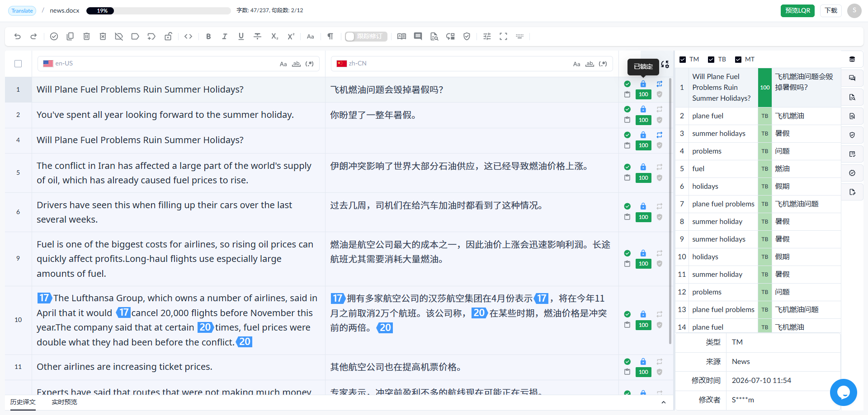Apply bold formatting

(208, 37)
